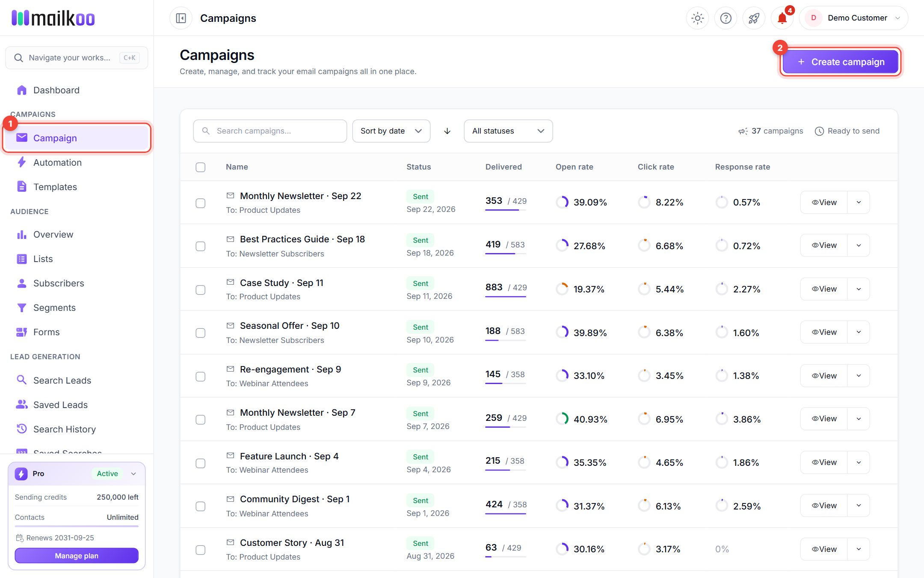The image size is (924, 578).
Task: Open the Sort by date dropdown
Action: coord(391,131)
